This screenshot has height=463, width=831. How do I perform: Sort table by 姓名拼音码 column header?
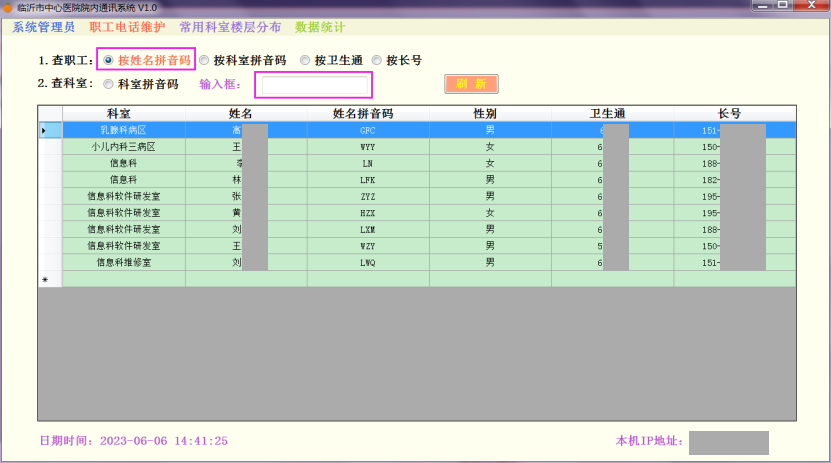[367, 113]
